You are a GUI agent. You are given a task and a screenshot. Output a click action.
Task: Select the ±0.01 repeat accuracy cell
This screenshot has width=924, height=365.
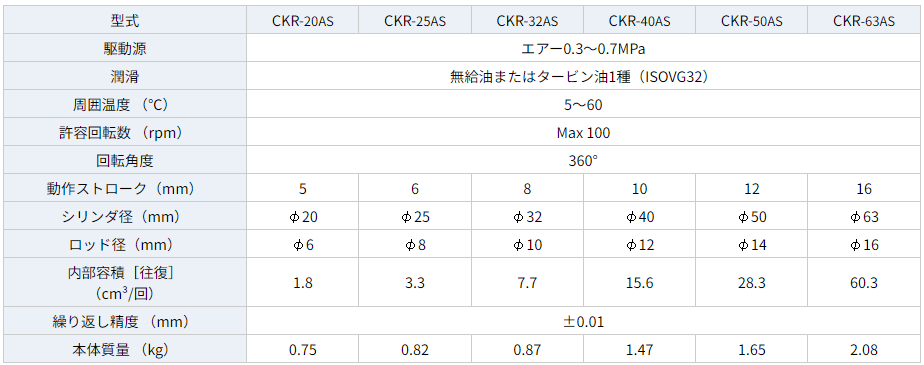pos(583,322)
